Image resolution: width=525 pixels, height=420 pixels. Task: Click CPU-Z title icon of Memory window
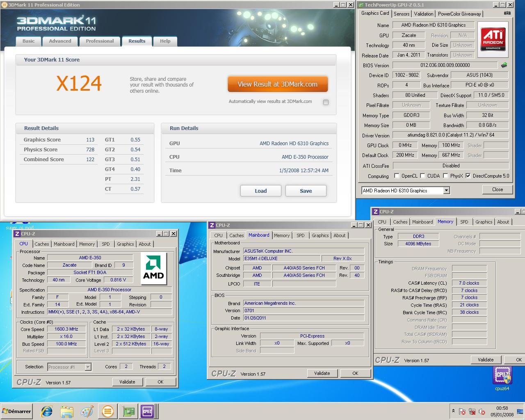coord(375,212)
